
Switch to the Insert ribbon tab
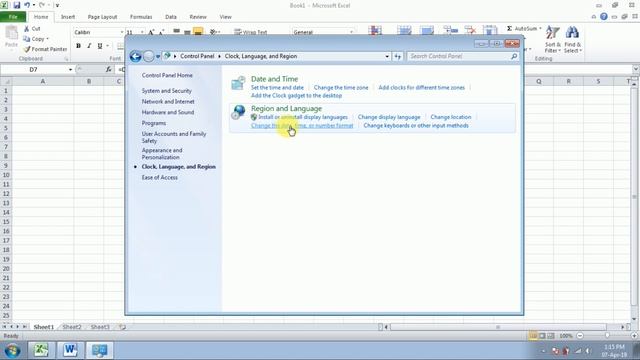pyautogui.click(x=68, y=17)
